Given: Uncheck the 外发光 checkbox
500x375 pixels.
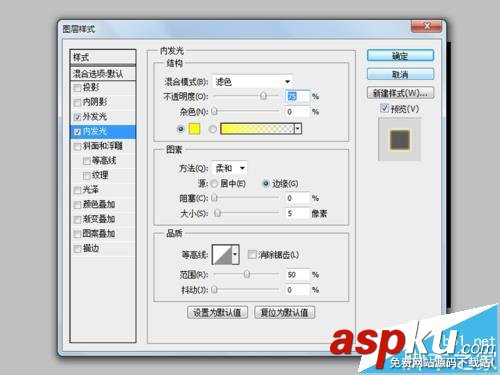Looking at the screenshot, I should pyautogui.click(x=77, y=117).
